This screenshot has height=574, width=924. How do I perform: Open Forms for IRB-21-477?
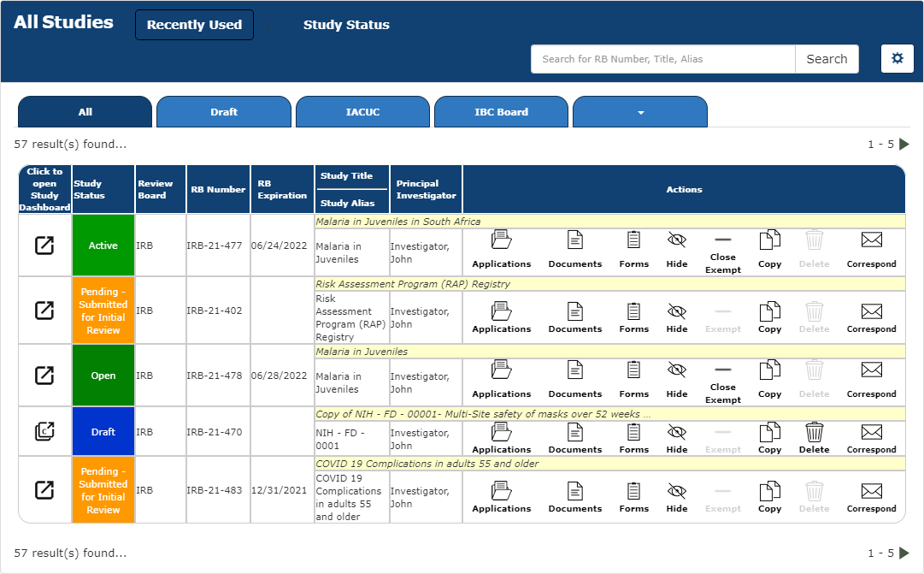pos(634,249)
